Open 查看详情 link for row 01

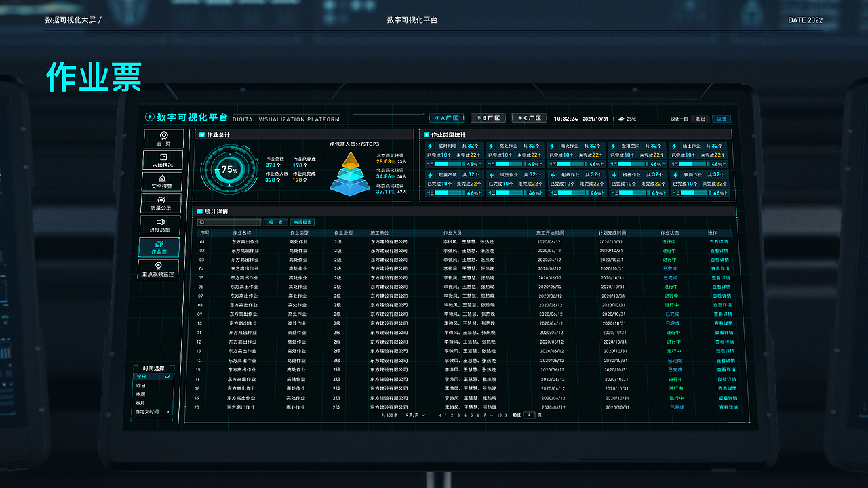pyautogui.click(x=719, y=241)
